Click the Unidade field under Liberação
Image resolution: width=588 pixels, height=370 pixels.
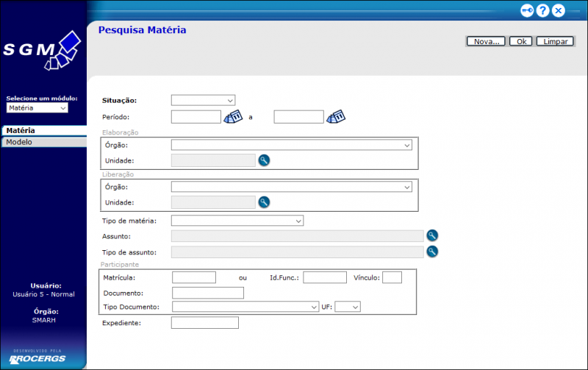click(213, 202)
